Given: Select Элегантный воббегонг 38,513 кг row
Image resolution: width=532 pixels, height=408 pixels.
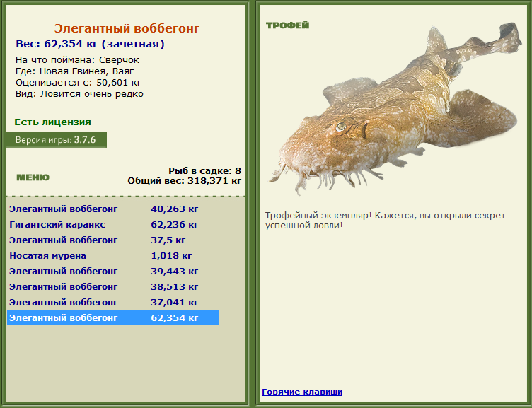Looking at the screenshot, I should pyautogui.click(x=113, y=287).
